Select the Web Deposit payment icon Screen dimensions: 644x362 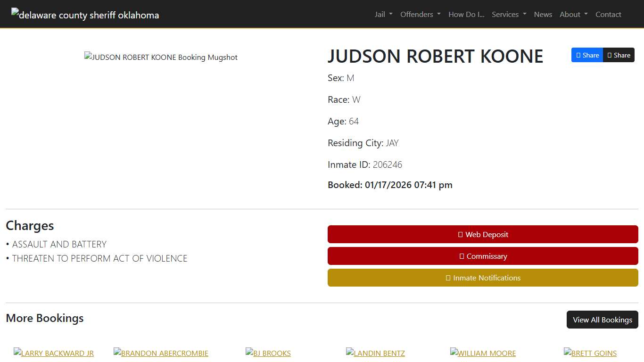(460, 234)
